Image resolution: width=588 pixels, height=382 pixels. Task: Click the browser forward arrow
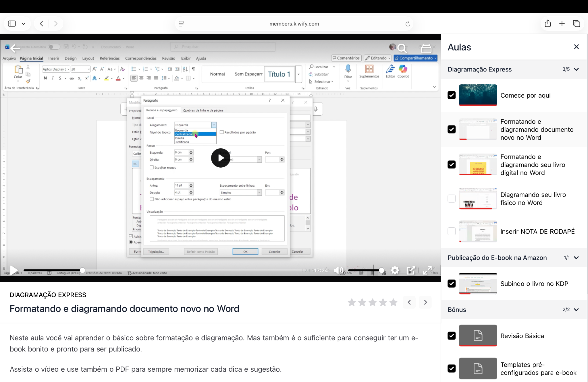pos(56,24)
